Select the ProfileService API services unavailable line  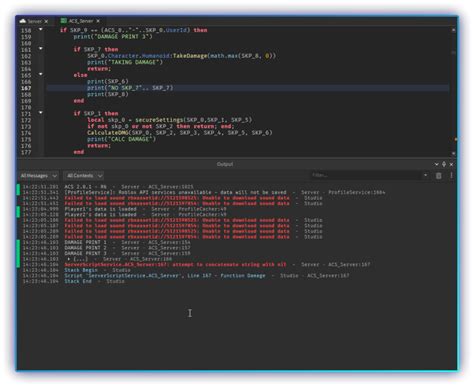coord(225,192)
